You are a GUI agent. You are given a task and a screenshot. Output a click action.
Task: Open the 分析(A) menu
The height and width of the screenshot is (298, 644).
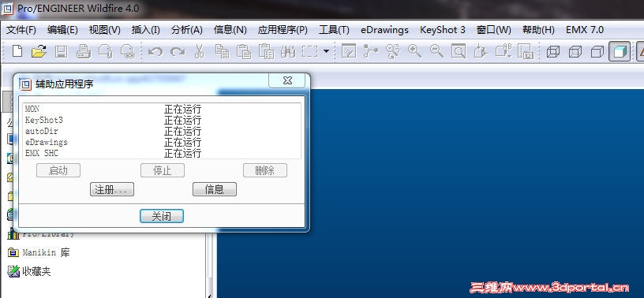tap(187, 30)
